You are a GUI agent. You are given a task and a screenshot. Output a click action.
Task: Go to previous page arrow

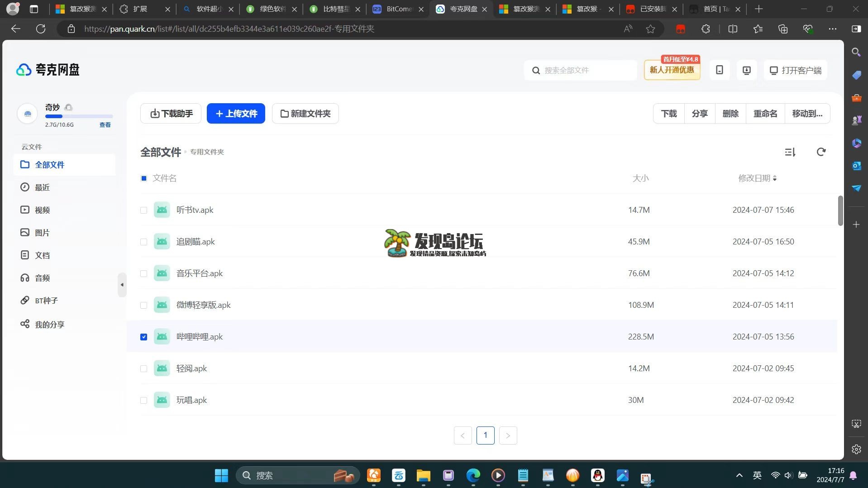[463, 435]
